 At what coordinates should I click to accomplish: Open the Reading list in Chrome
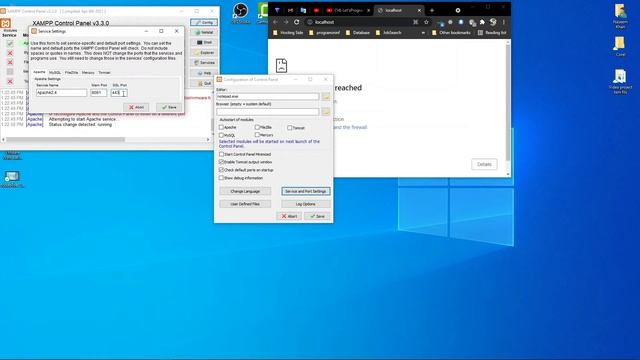click(x=492, y=33)
